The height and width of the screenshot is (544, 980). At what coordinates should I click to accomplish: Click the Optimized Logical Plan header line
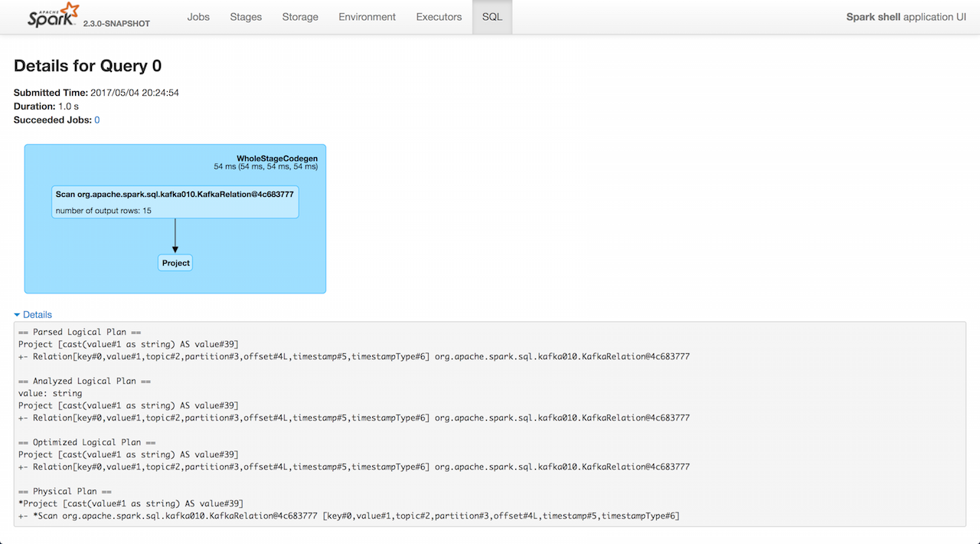click(87, 443)
